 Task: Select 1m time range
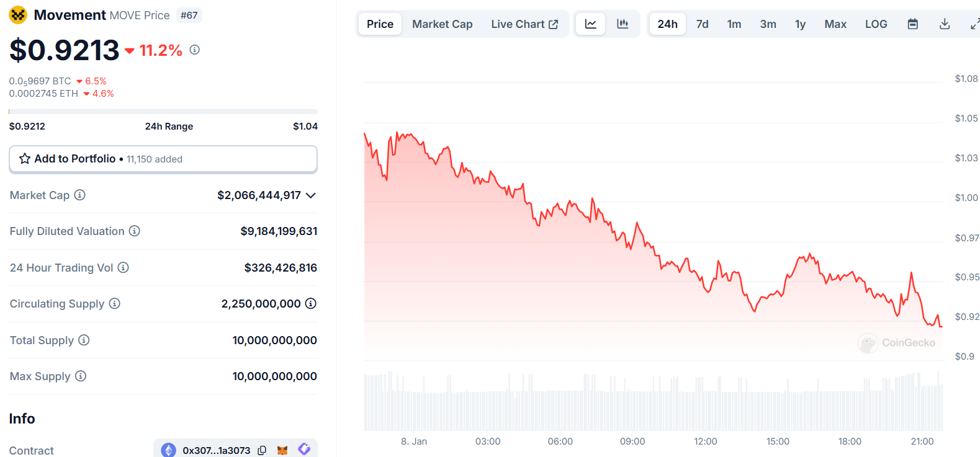pos(734,24)
